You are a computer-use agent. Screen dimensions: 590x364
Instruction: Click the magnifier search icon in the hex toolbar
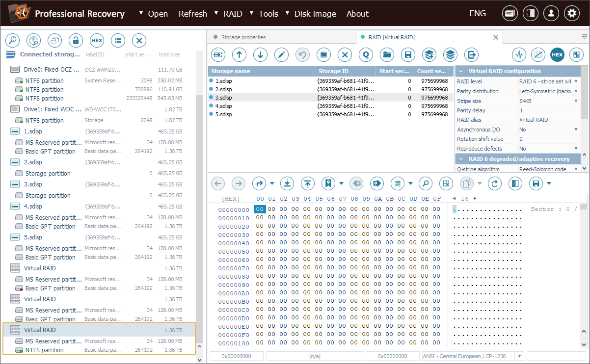coord(426,183)
